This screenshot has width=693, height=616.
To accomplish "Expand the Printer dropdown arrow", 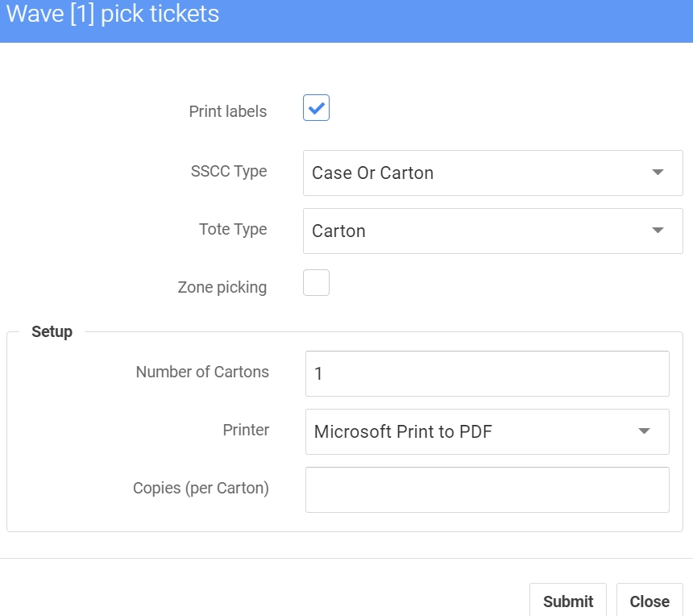I will [644, 431].
